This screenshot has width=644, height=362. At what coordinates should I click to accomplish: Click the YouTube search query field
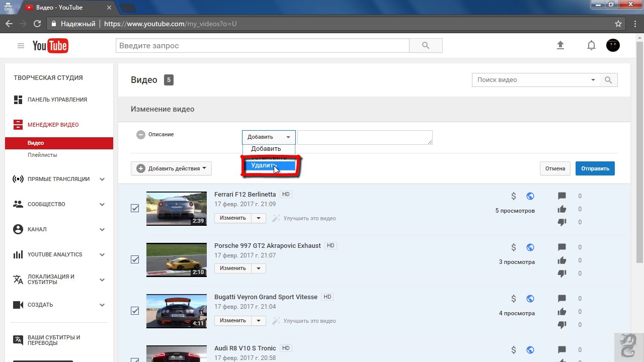(263, 46)
